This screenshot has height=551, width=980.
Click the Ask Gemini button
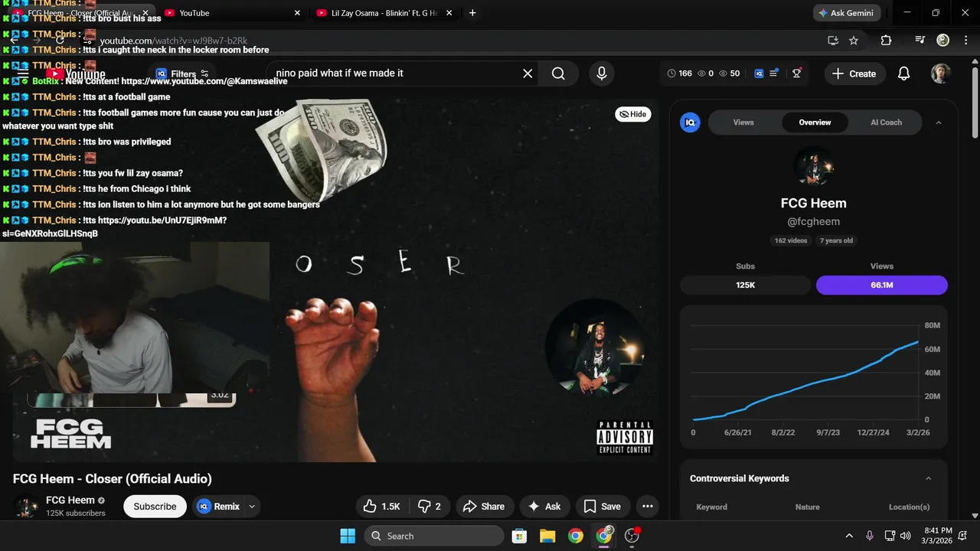(x=847, y=13)
